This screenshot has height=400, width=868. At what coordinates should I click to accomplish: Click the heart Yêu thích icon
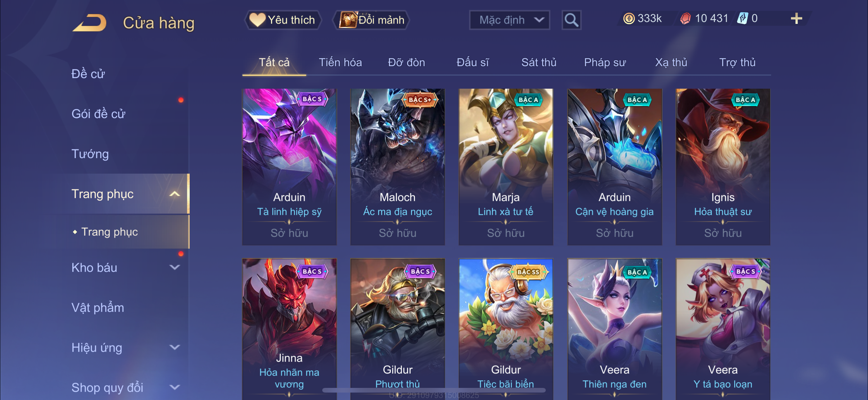click(x=257, y=20)
